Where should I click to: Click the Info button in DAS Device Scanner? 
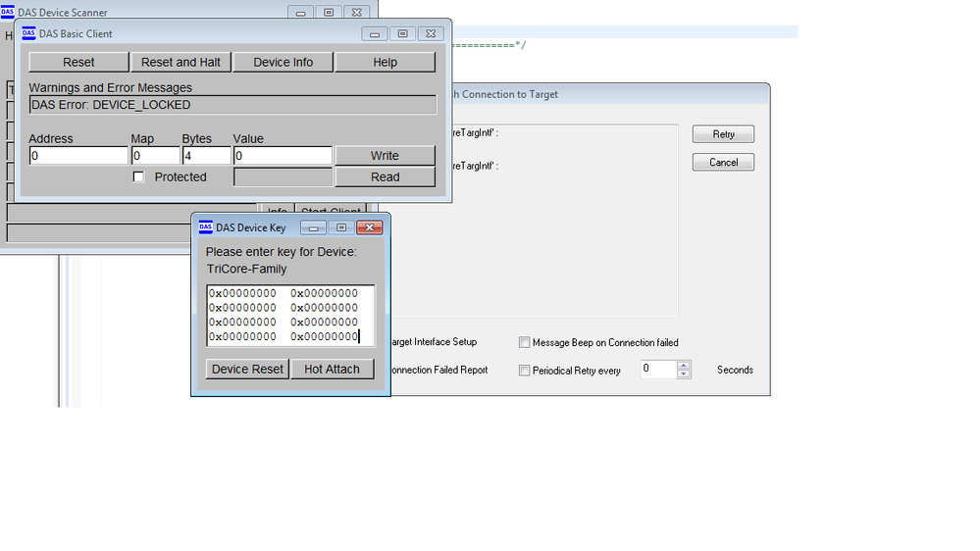pyautogui.click(x=277, y=211)
